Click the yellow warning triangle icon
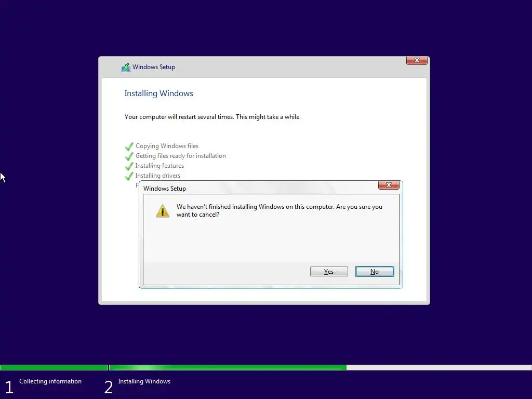 coord(163,211)
